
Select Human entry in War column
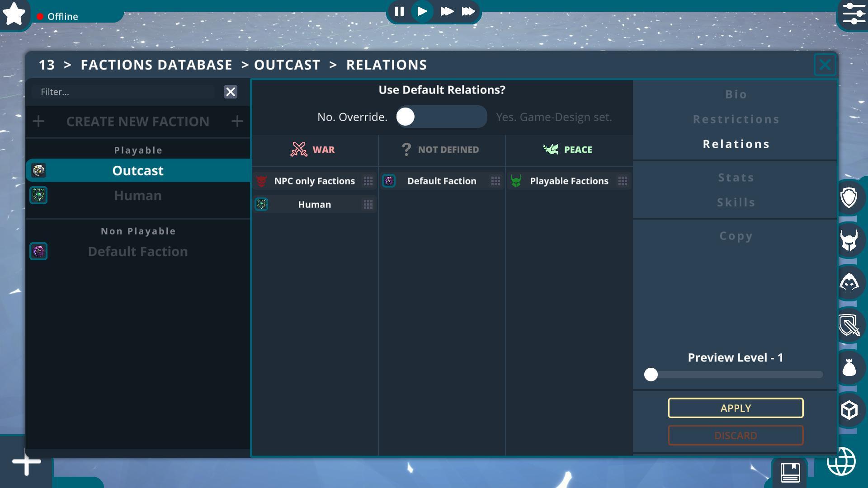coord(315,205)
